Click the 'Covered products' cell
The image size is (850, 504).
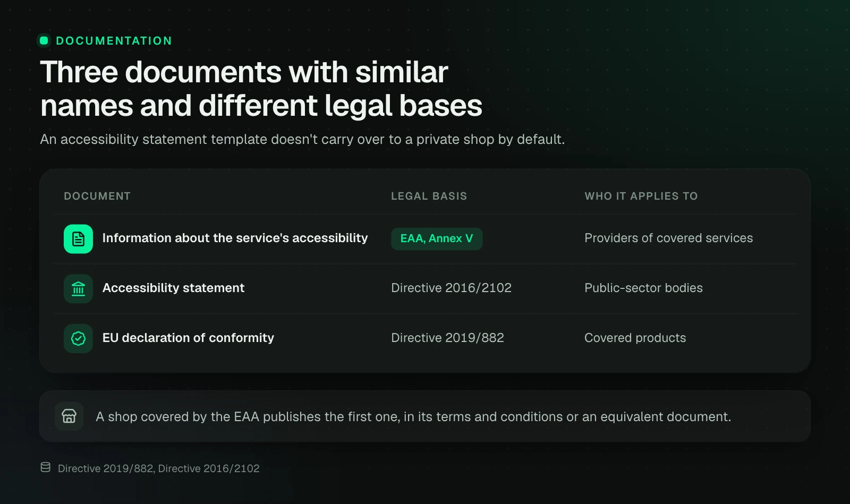[635, 338]
